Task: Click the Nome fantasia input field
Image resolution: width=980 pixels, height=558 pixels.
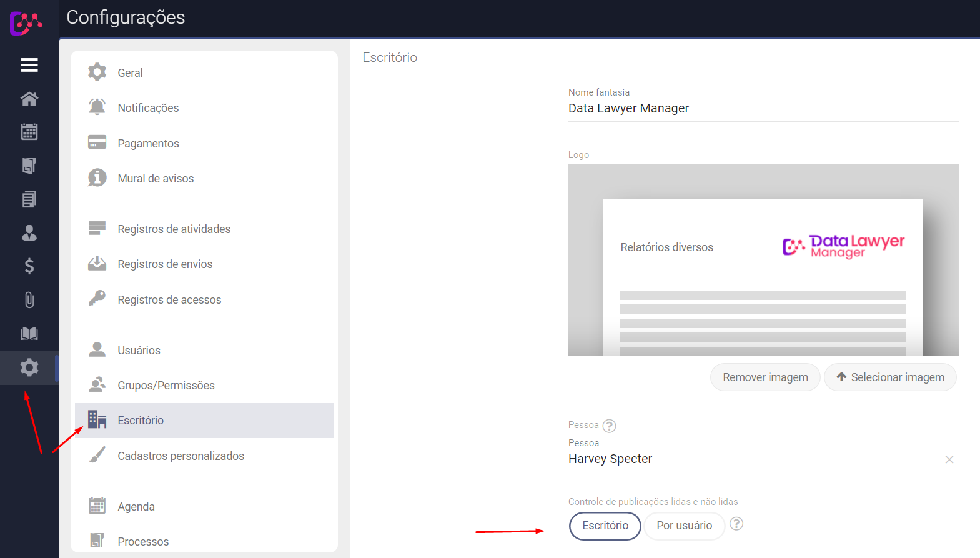Action: click(762, 109)
